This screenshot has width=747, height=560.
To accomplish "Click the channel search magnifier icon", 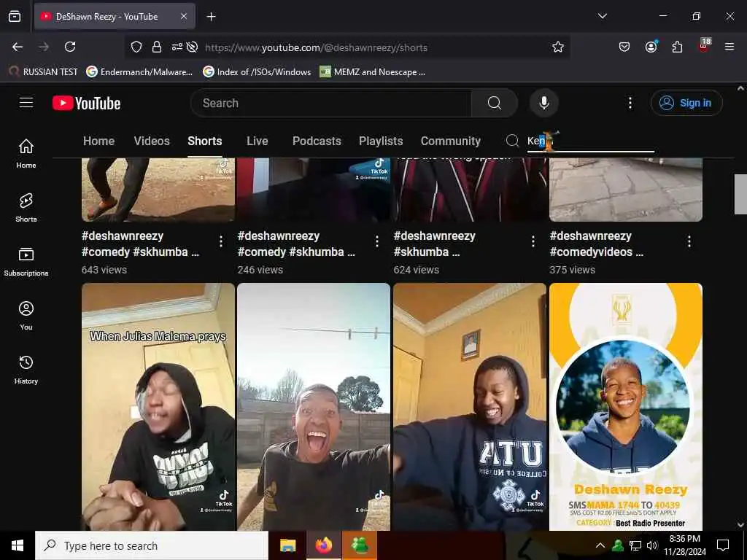I will pos(512,141).
